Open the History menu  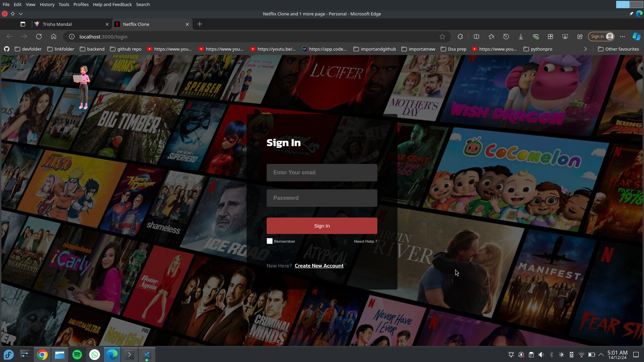[x=47, y=4]
